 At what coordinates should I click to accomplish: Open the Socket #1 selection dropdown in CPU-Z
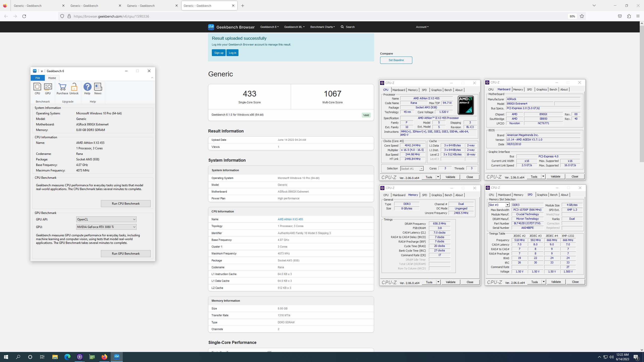pyautogui.click(x=412, y=169)
